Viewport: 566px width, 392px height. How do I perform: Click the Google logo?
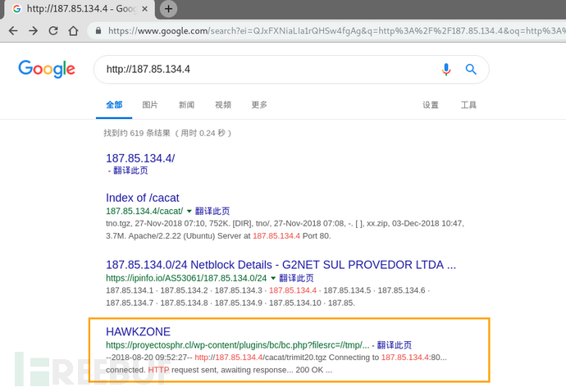pyautogui.click(x=47, y=69)
